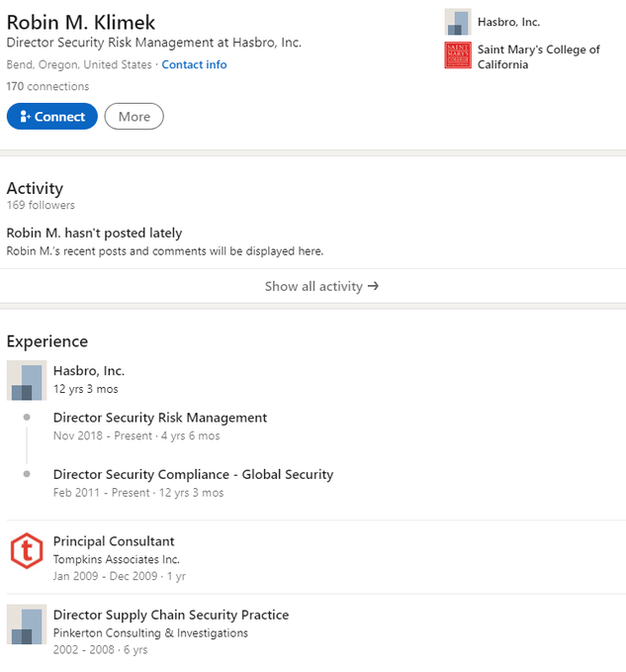Click the Hasbro logo under Experience

click(x=26, y=380)
